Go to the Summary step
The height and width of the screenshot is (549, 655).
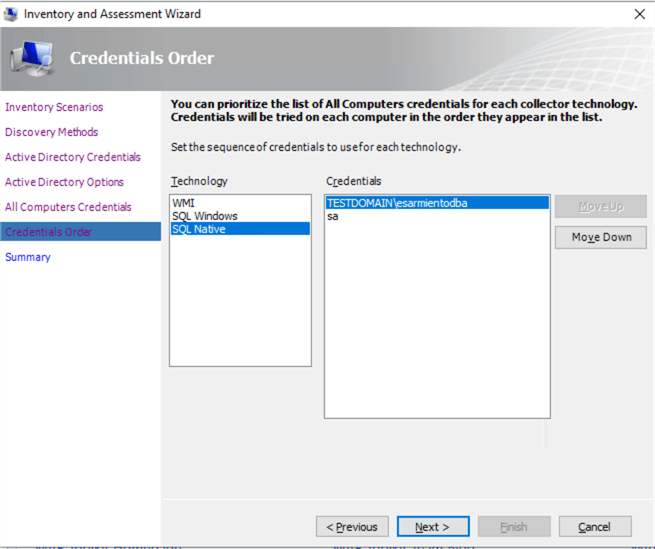(28, 257)
